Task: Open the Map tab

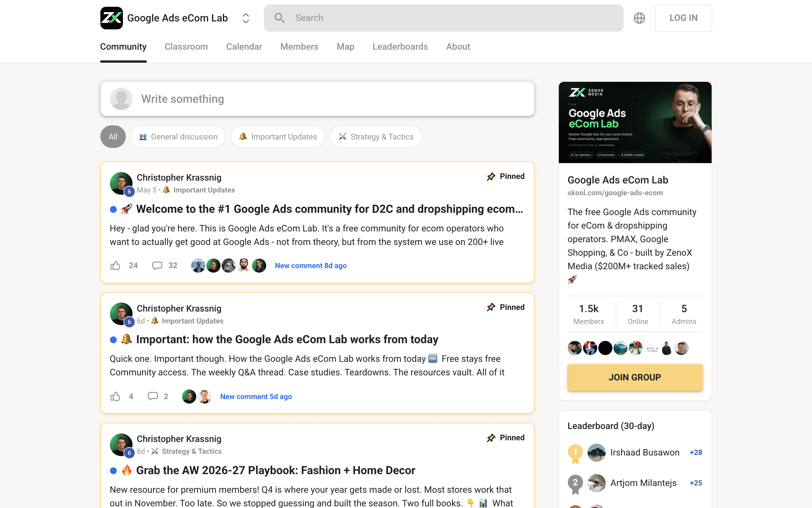Action: coord(345,47)
